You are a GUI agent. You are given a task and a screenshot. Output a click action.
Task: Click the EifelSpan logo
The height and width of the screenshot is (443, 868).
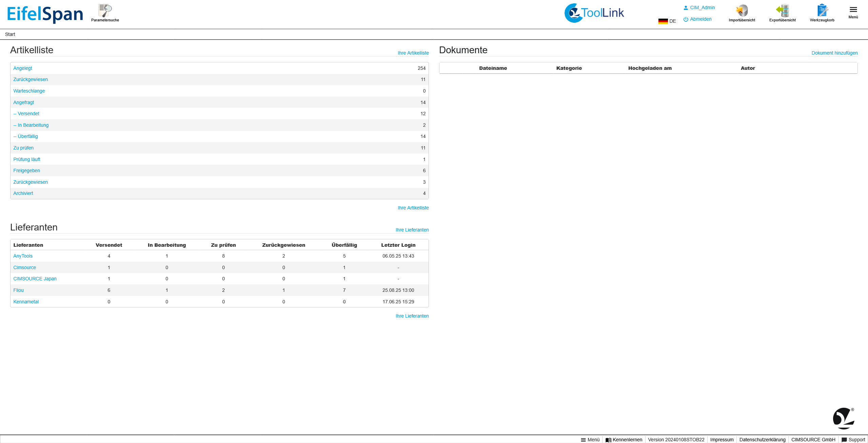click(45, 14)
